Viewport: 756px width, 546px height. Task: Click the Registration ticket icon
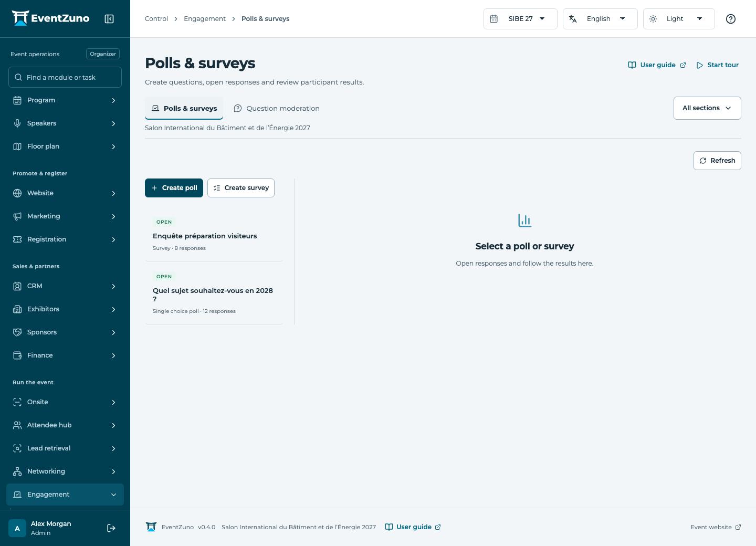click(x=17, y=239)
